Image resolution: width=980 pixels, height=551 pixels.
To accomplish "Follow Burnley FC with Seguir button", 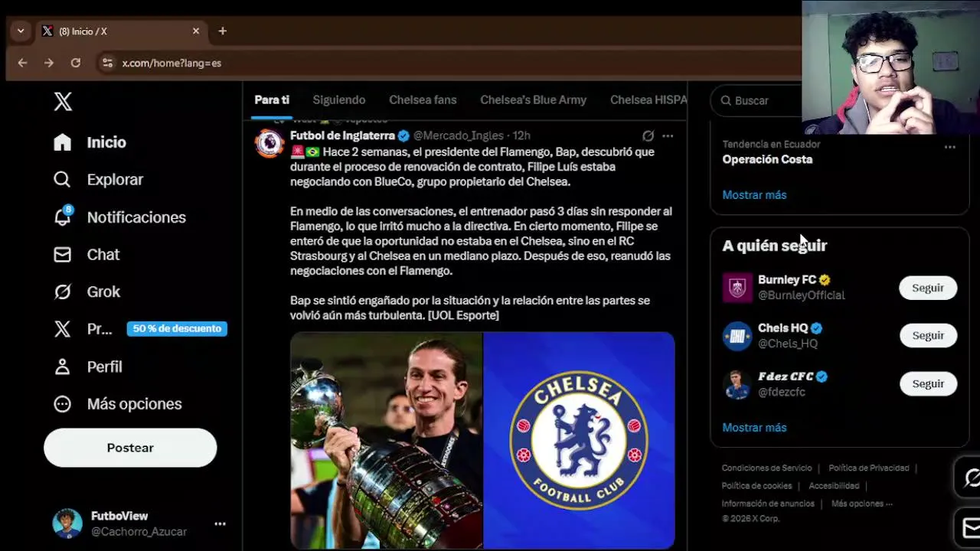I will coord(928,288).
